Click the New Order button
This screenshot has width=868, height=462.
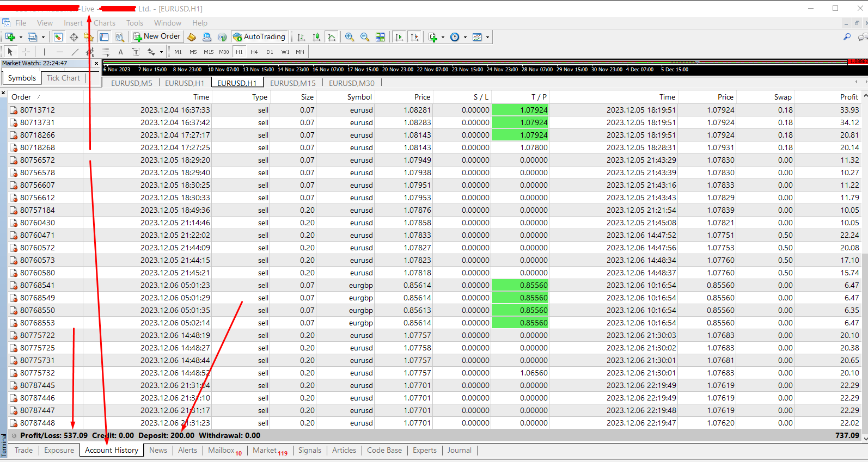[x=157, y=36]
